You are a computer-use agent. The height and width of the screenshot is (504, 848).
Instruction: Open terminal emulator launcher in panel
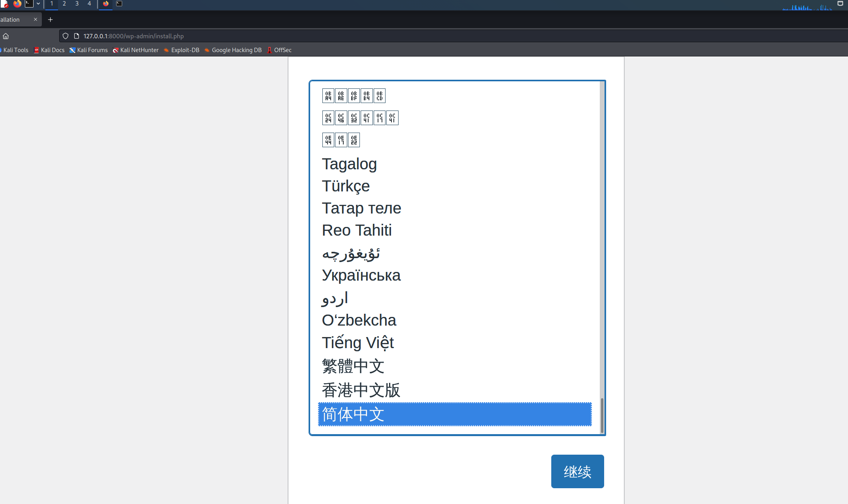(29, 4)
